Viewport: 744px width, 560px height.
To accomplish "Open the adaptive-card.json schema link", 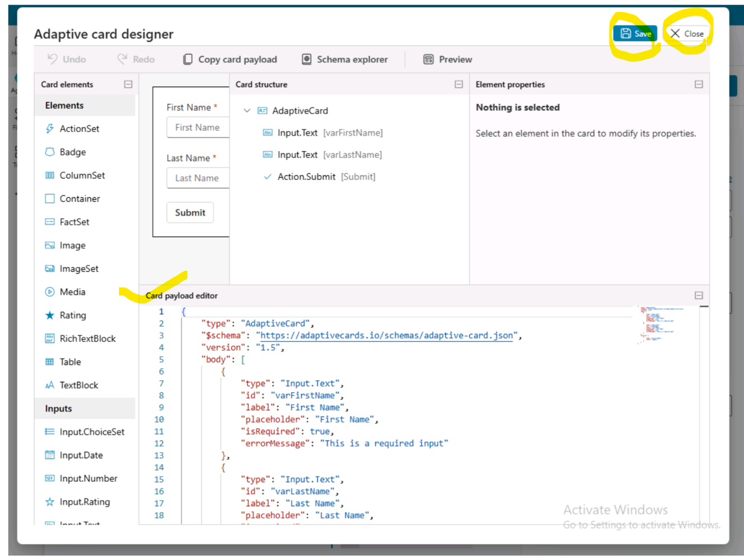I will [x=386, y=336].
